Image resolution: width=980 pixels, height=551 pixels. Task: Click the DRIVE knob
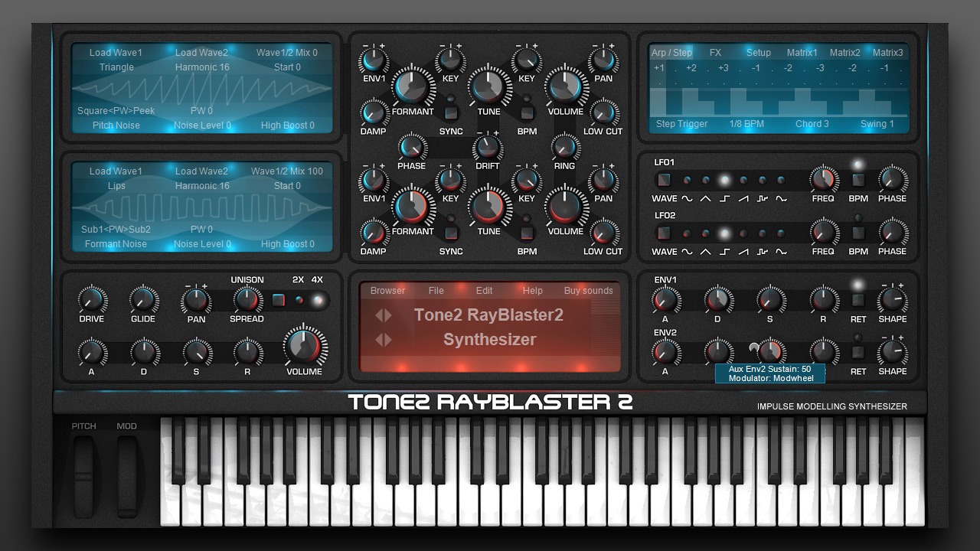tap(92, 300)
